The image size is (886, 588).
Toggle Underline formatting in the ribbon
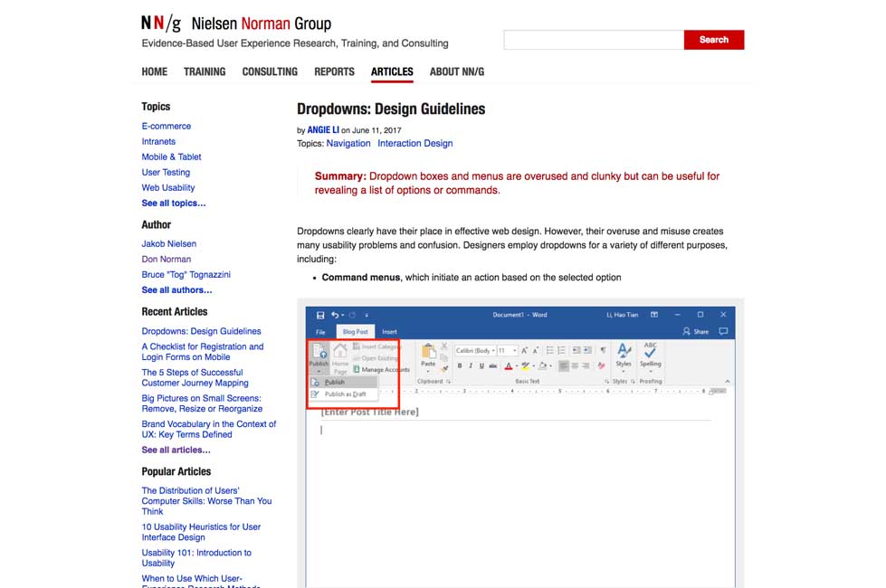click(x=481, y=366)
